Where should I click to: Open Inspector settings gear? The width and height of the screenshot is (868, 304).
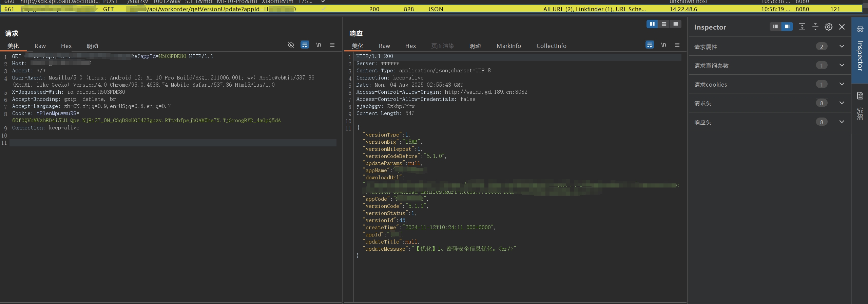(x=828, y=27)
